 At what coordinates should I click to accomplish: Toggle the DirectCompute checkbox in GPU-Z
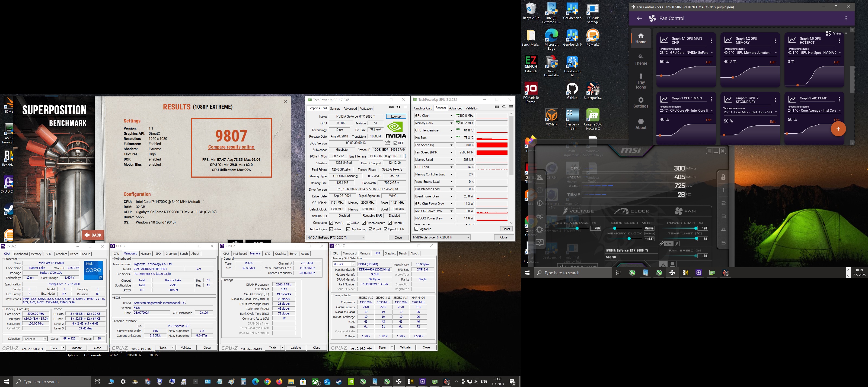pyautogui.click(x=364, y=223)
